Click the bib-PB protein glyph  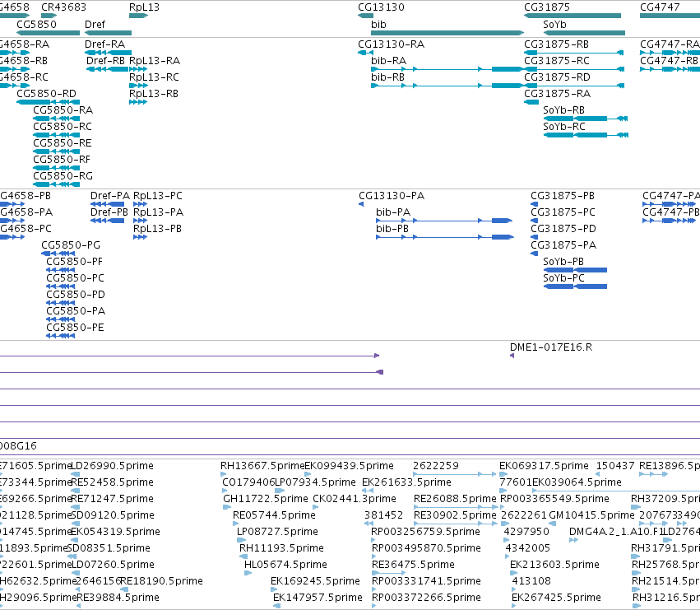point(445,237)
